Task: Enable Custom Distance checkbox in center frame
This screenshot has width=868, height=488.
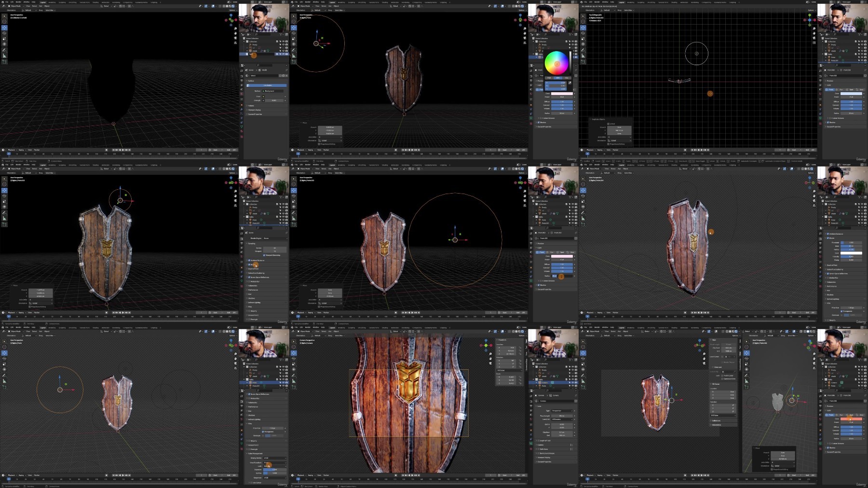Action: 541,280
